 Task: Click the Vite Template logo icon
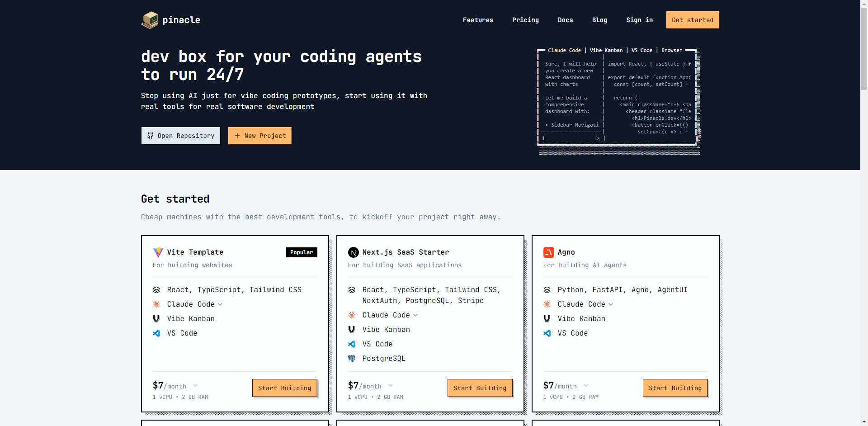[158, 252]
